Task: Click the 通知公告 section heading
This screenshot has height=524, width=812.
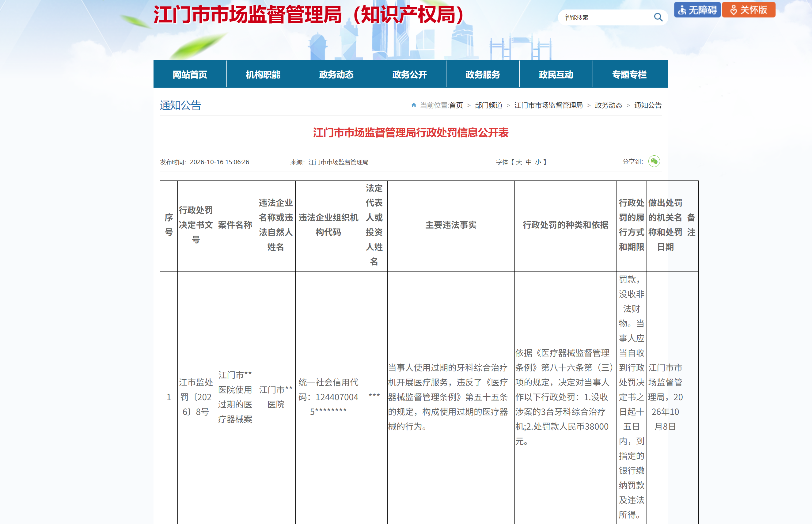Action: tap(180, 105)
